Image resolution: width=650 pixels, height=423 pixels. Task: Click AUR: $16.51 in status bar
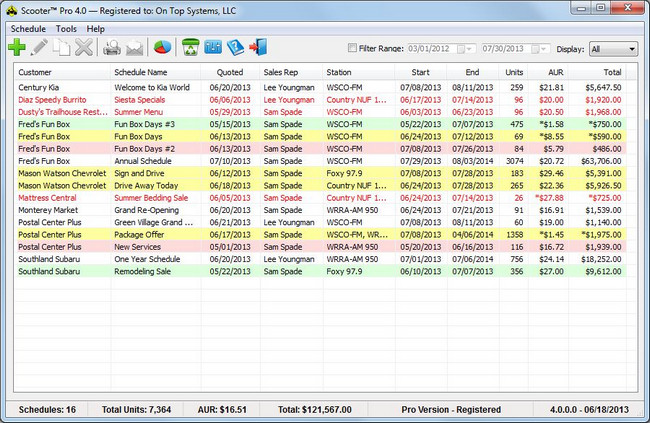coord(222,410)
